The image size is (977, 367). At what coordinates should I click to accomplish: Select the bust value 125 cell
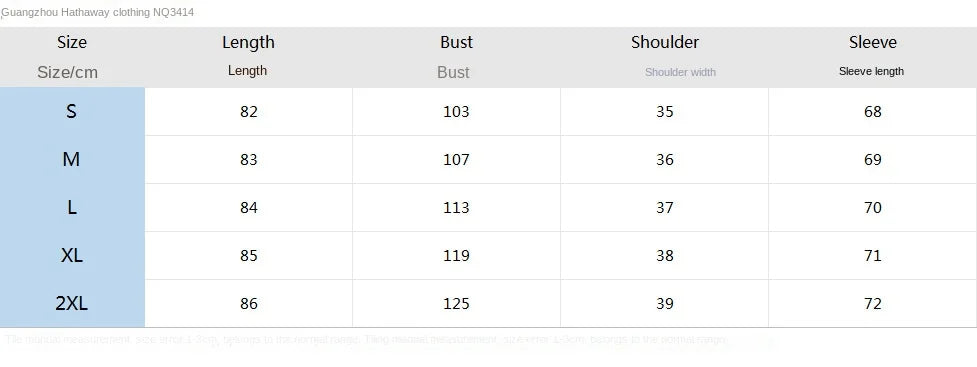point(456,303)
